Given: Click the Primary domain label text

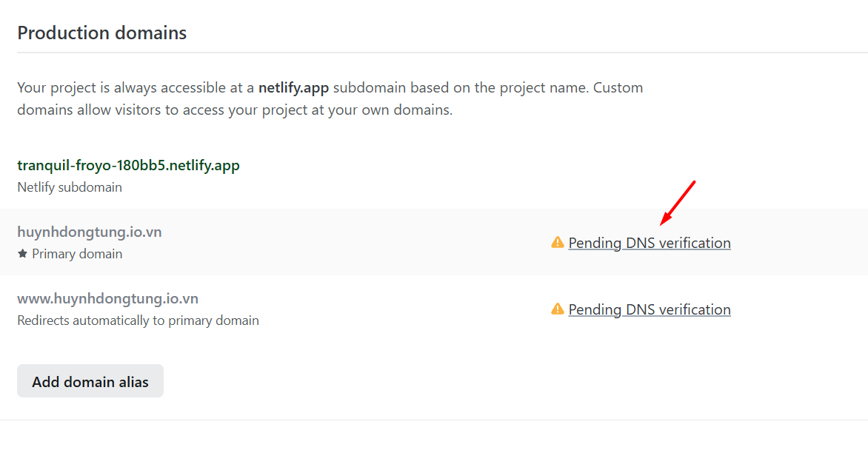Looking at the screenshot, I should pos(77,253).
